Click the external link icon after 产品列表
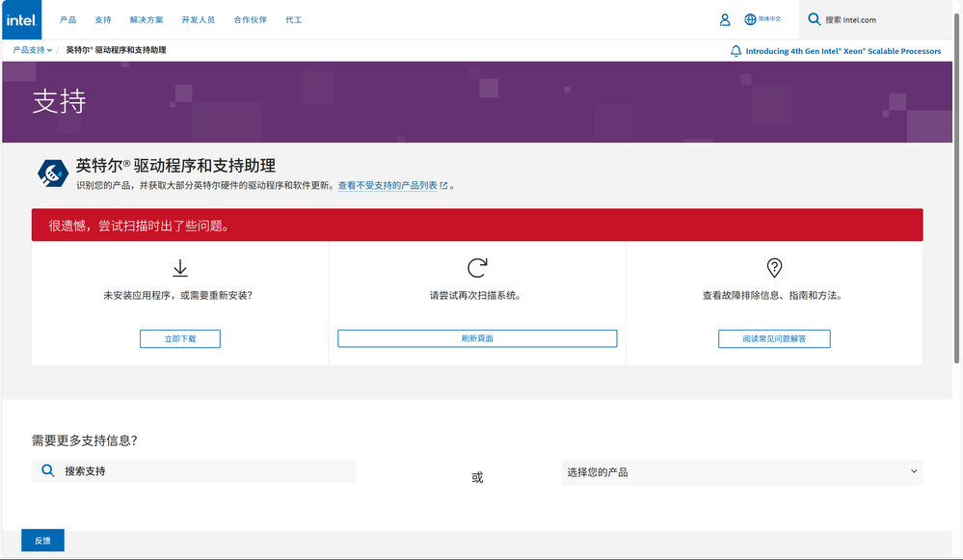 point(443,185)
